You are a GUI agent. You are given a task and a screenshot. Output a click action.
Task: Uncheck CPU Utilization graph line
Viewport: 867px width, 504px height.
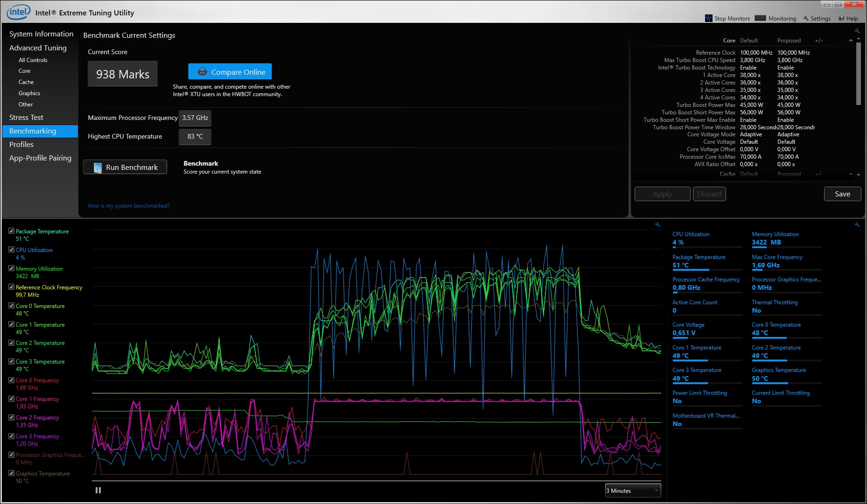(12, 250)
